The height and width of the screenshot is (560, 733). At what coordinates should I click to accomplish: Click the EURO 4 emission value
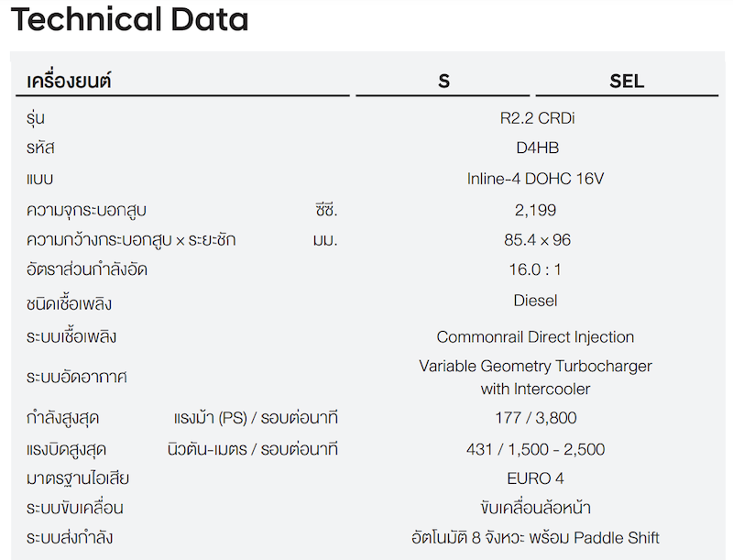point(535,478)
